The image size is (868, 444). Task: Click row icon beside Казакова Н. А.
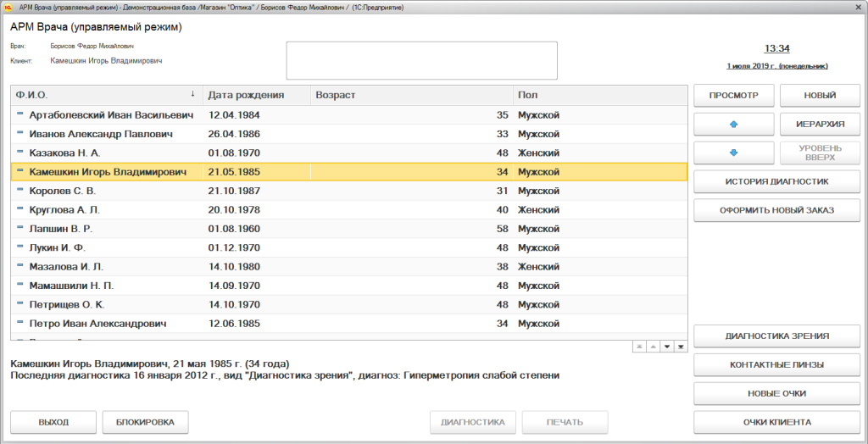(19, 153)
